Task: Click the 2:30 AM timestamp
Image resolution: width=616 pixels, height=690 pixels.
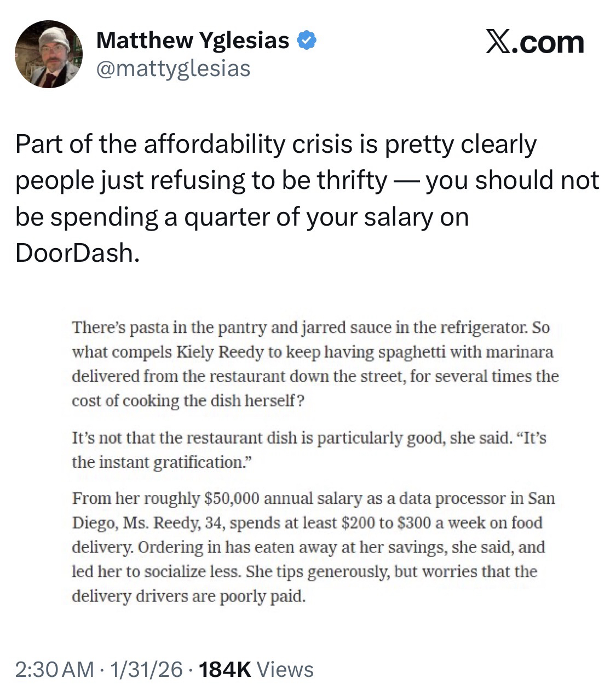Action: [x=54, y=669]
